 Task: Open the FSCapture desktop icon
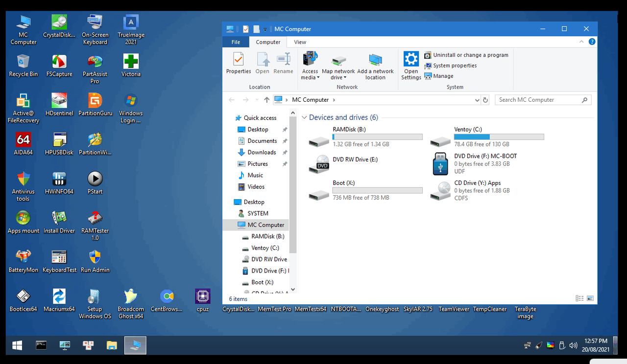point(59,65)
